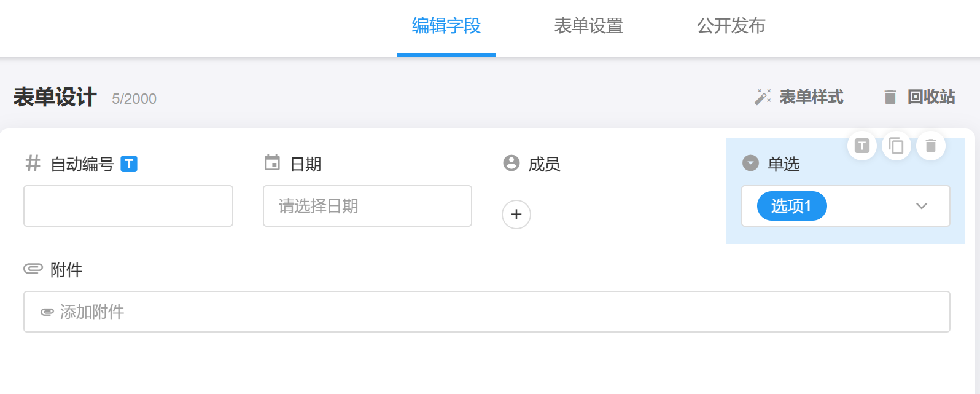The width and height of the screenshot is (980, 394).
Task: Click the hash icon beside 自动编号
Action: click(x=33, y=164)
